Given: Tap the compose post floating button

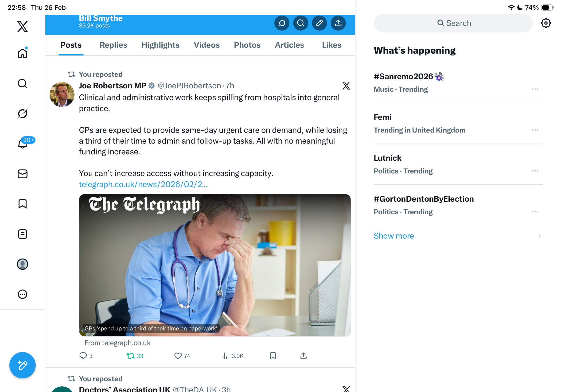Looking at the screenshot, I should pos(23,365).
